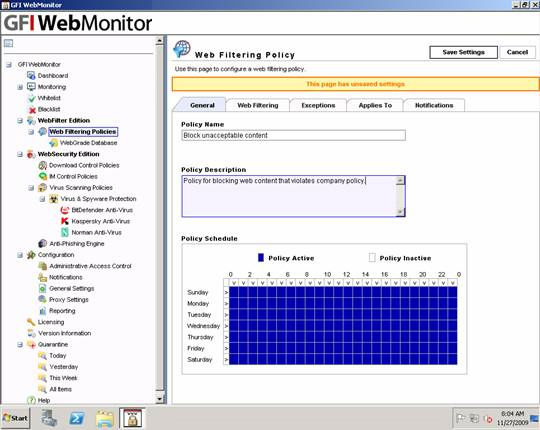Select the Policy Active blue swatch

(261, 258)
